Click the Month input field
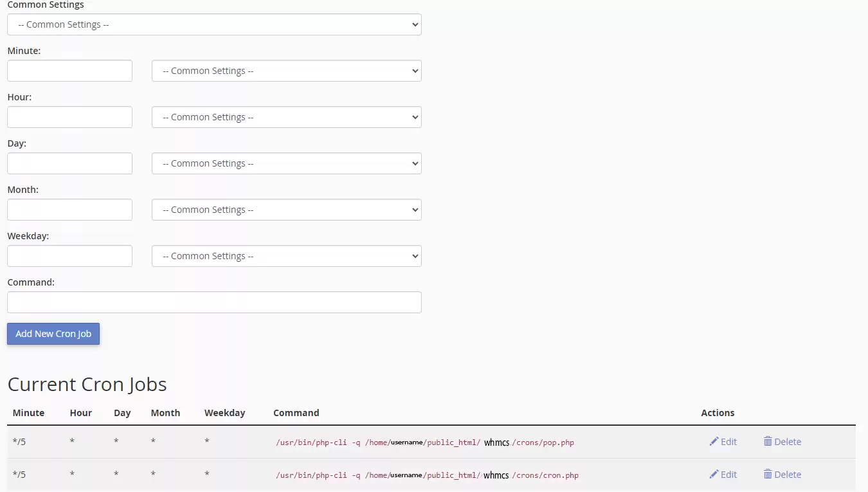 [x=69, y=210]
